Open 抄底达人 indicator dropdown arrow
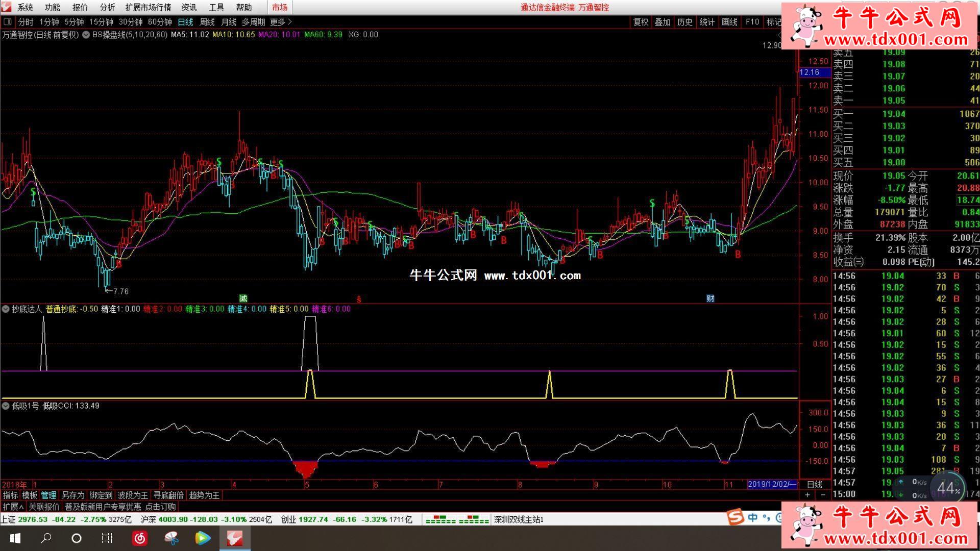980x551 pixels. (6, 309)
